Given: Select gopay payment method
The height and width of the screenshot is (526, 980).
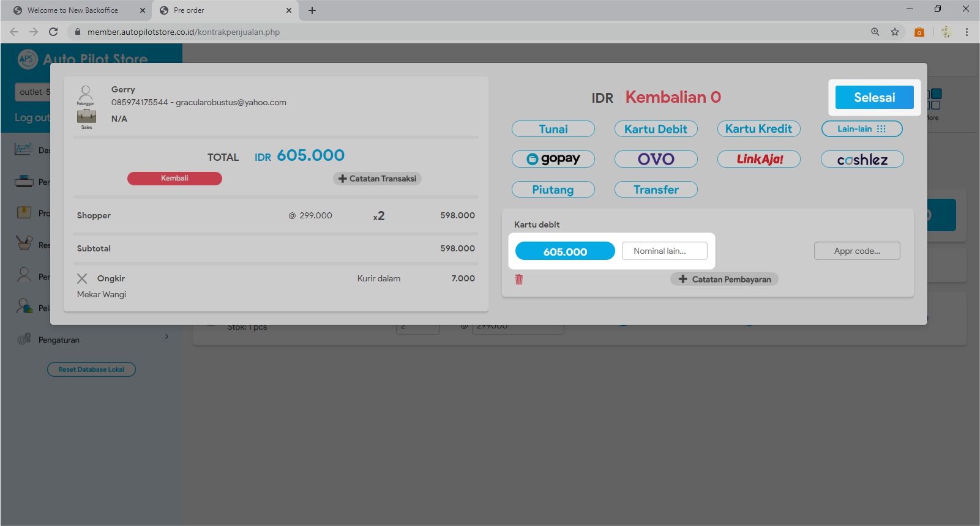Looking at the screenshot, I should click(553, 159).
